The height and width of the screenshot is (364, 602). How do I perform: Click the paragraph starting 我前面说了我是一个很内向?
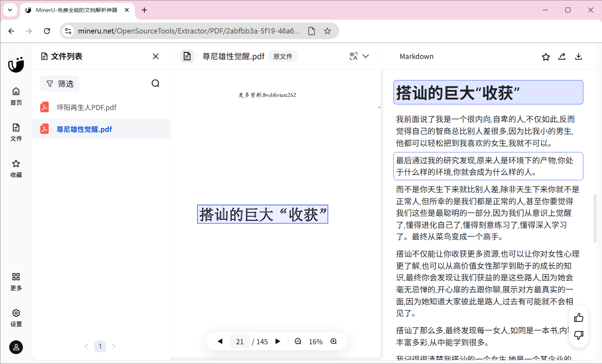488,131
